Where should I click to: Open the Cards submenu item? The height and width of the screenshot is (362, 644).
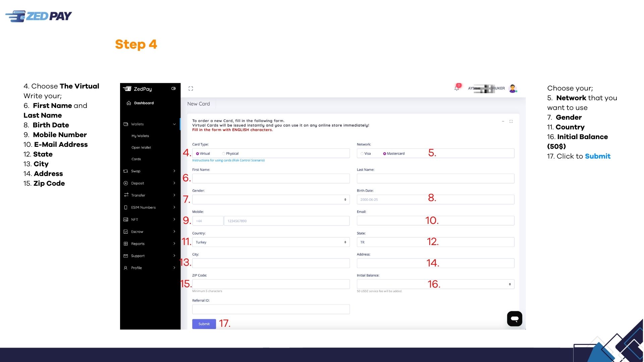click(136, 159)
